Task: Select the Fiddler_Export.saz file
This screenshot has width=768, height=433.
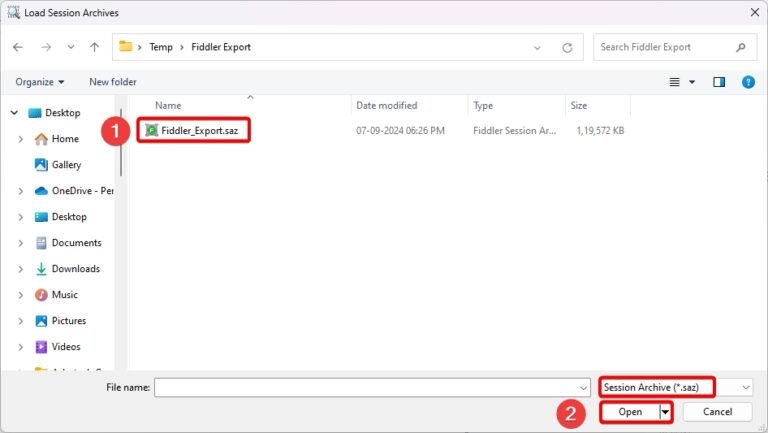Action: click(199, 130)
